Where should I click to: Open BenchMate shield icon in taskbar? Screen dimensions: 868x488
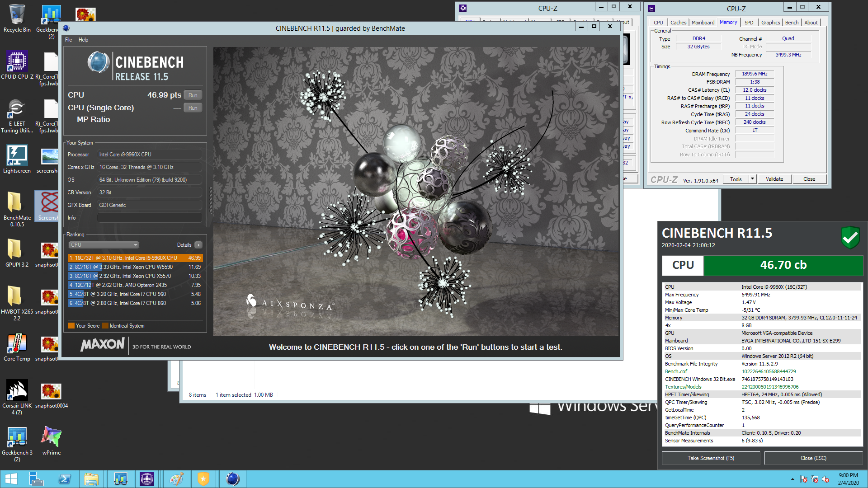coord(203,479)
